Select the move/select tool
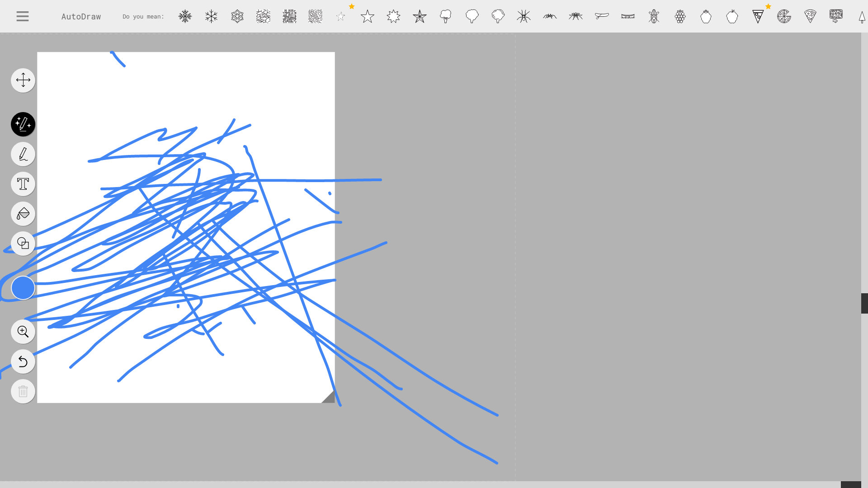 pos(23,80)
